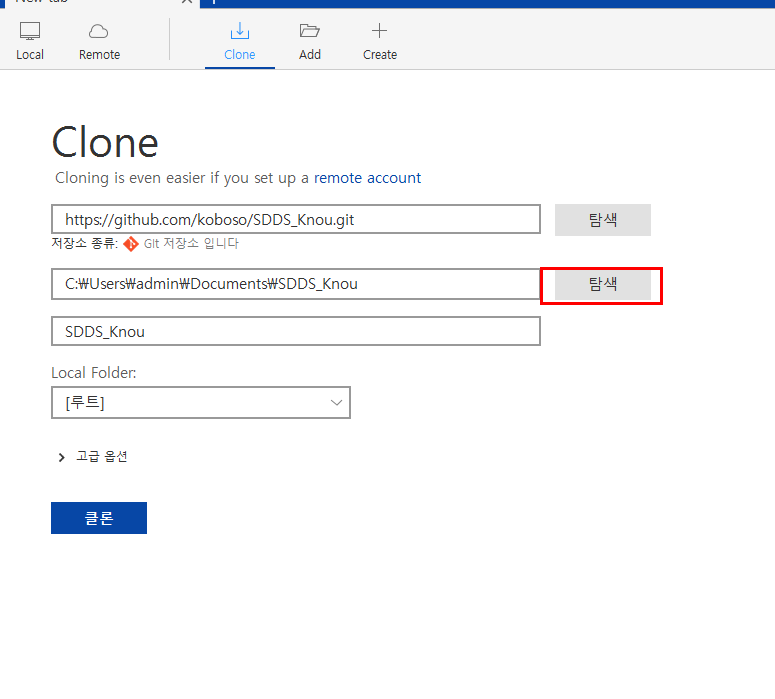Click the Git repository type icon

point(131,244)
